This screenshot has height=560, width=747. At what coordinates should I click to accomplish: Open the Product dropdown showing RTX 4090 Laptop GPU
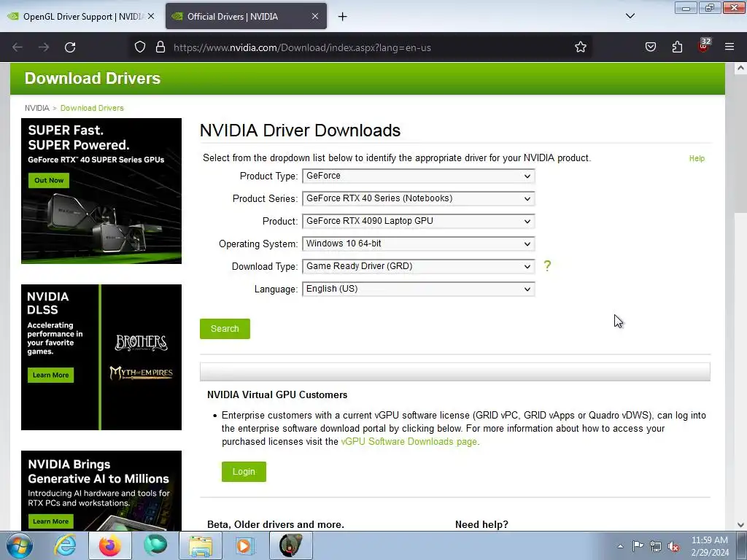(418, 221)
